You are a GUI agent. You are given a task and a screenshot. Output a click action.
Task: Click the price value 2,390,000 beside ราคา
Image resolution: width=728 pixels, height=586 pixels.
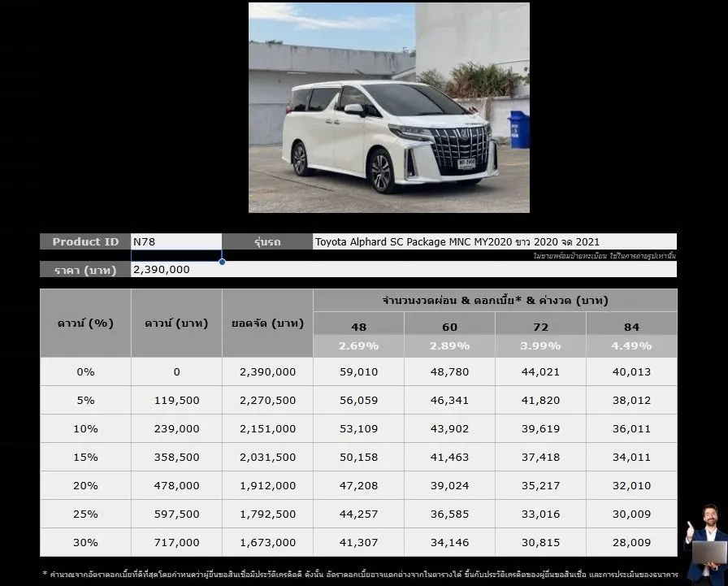point(404,269)
